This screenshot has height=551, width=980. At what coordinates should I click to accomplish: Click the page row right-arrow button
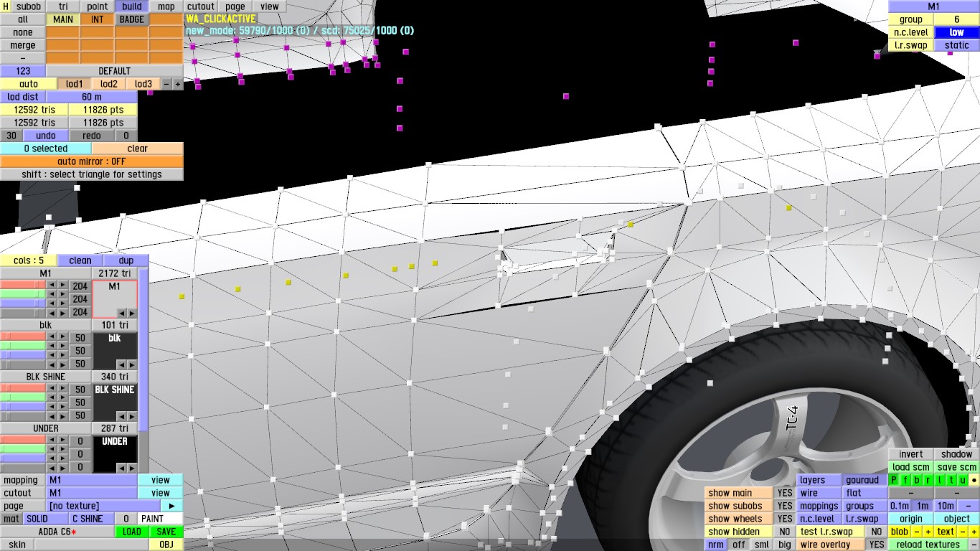(x=171, y=506)
